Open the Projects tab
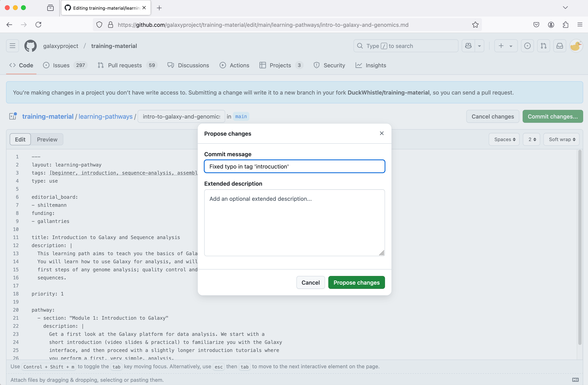 [x=281, y=65]
